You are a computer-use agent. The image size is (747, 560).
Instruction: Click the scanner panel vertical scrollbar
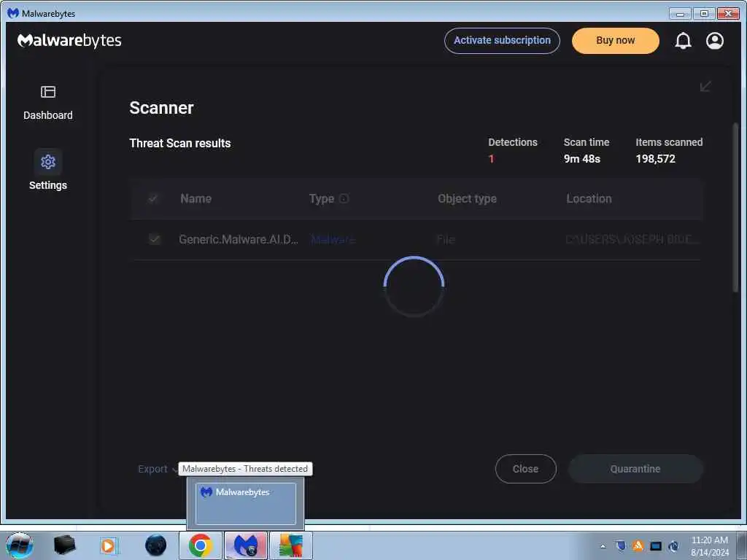[x=735, y=207]
